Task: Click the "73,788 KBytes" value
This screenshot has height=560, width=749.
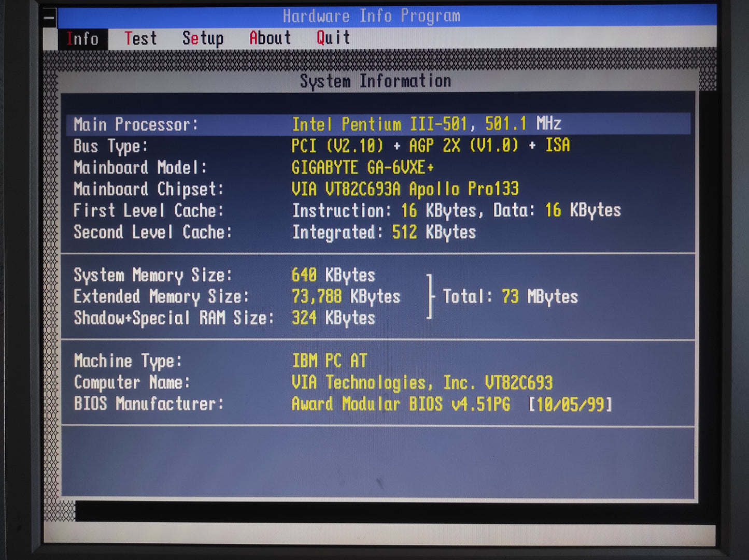Action: (346, 296)
